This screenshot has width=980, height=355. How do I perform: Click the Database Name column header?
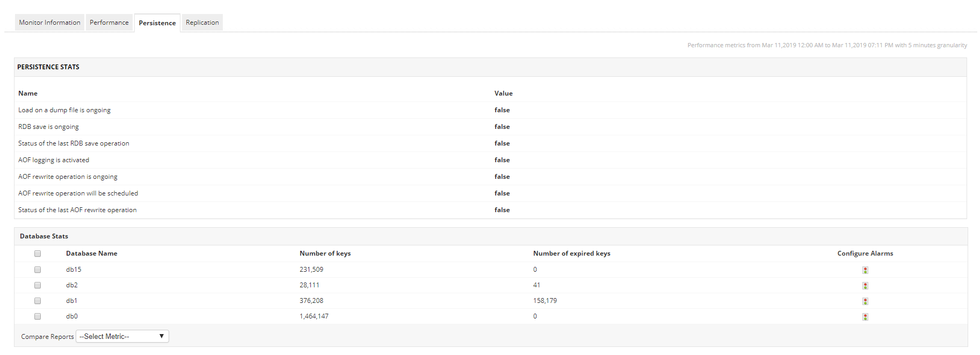91,253
